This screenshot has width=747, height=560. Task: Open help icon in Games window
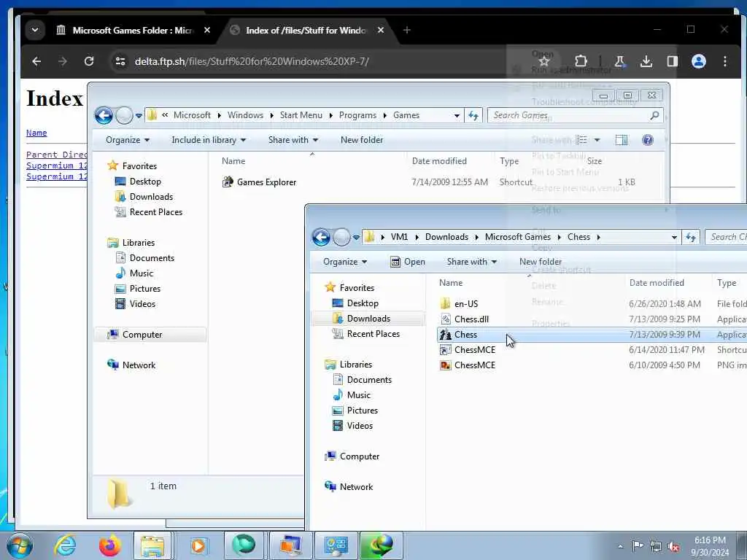click(648, 140)
